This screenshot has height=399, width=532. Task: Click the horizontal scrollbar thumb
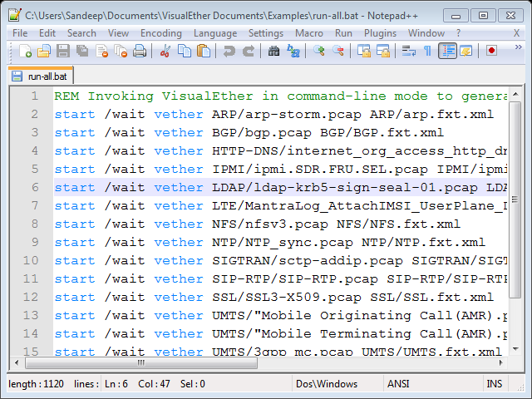141,362
